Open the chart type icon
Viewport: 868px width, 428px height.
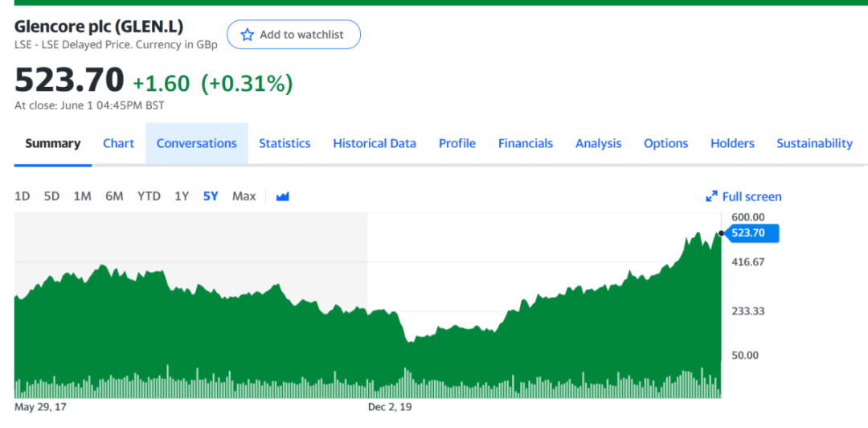tap(282, 196)
